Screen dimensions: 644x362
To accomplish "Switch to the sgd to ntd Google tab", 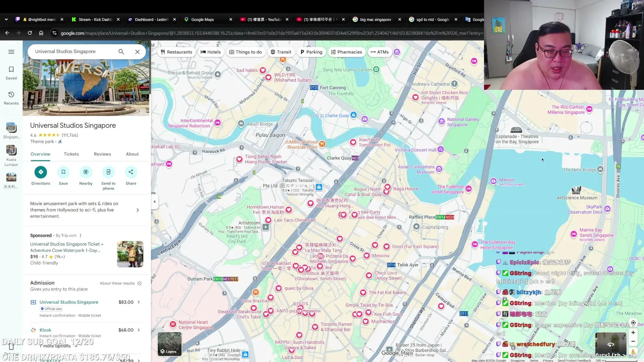I will pyautogui.click(x=433, y=20).
